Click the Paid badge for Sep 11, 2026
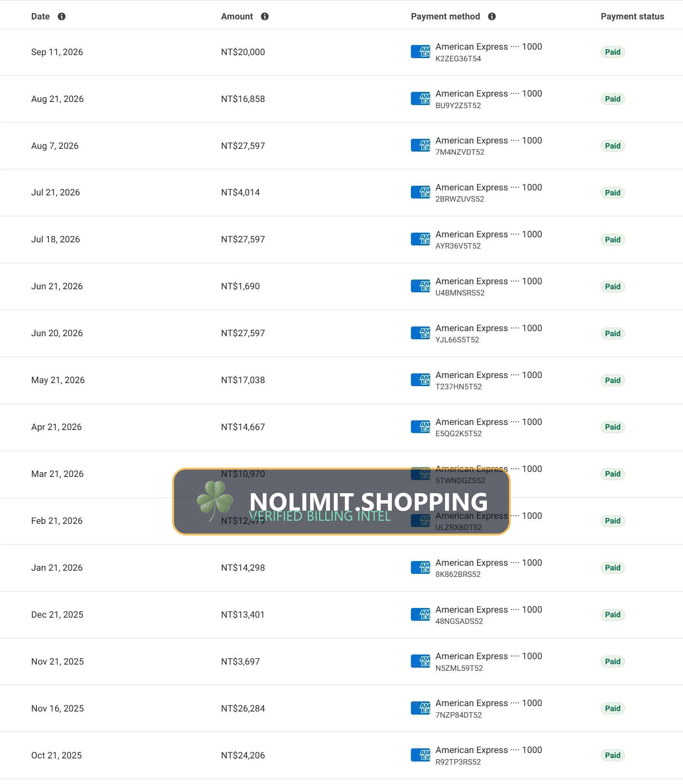This screenshot has height=784, width=683. 612,52
